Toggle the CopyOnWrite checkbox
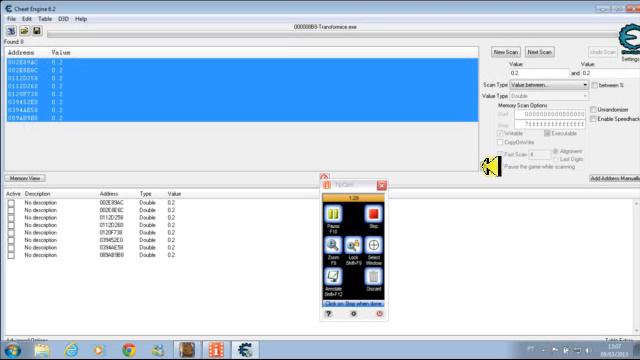Viewport: 640px width, 360px height. coord(500,142)
